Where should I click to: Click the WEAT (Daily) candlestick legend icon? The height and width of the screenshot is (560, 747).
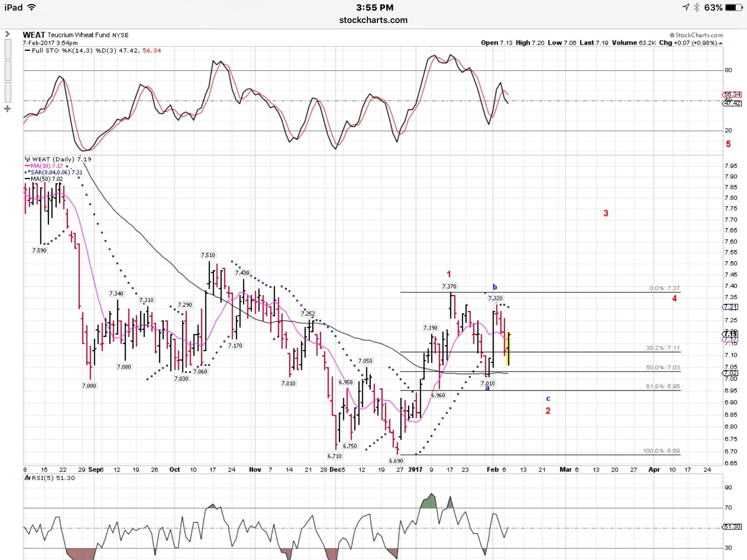click(x=27, y=159)
